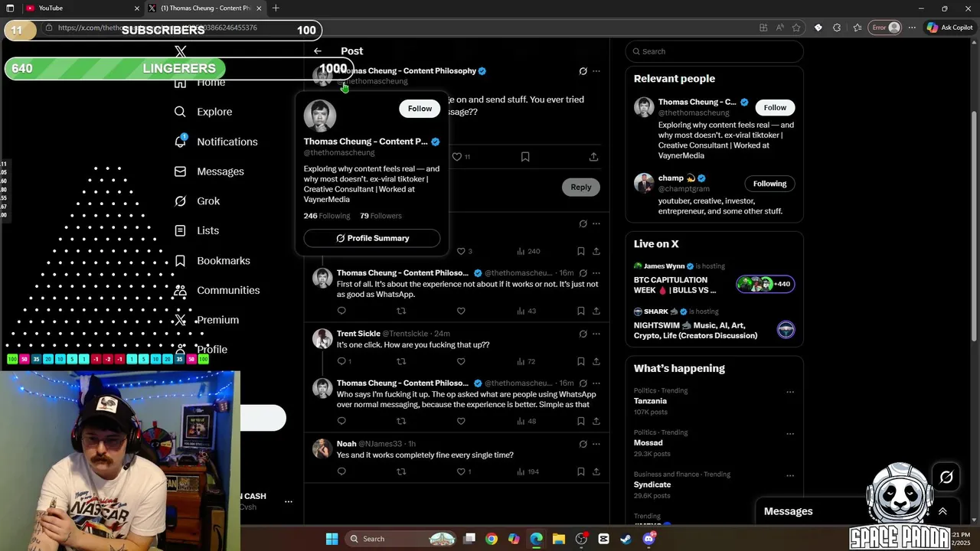Image resolution: width=980 pixels, height=551 pixels.
Task: Open Thomas Cheung avatar in hover card
Action: [320, 116]
